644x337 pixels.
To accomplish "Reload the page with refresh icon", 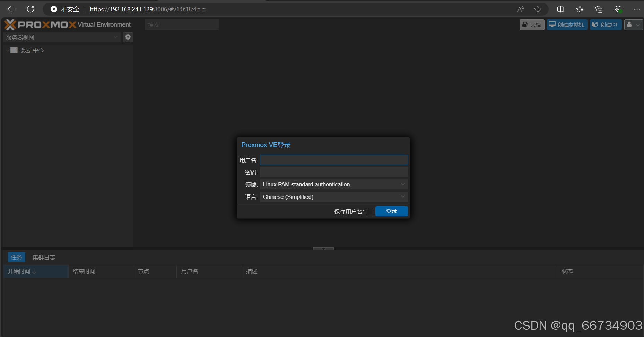I will tap(31, 9).
